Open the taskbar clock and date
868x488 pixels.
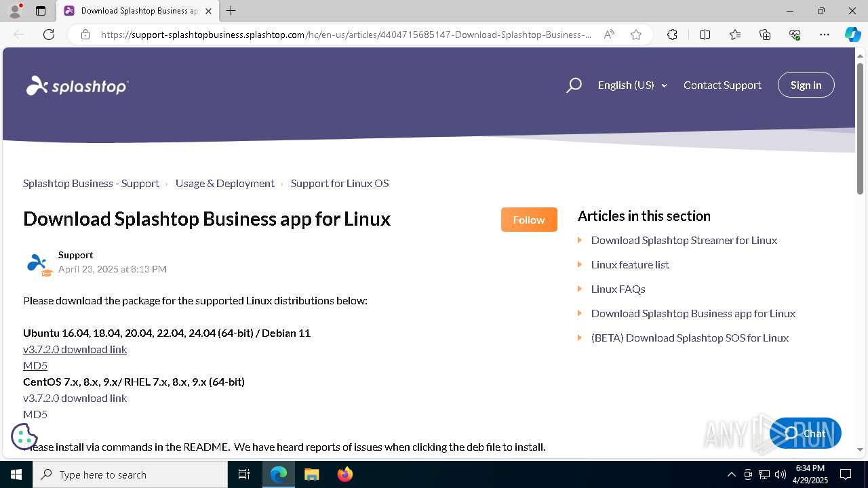(x=810, y=474)
